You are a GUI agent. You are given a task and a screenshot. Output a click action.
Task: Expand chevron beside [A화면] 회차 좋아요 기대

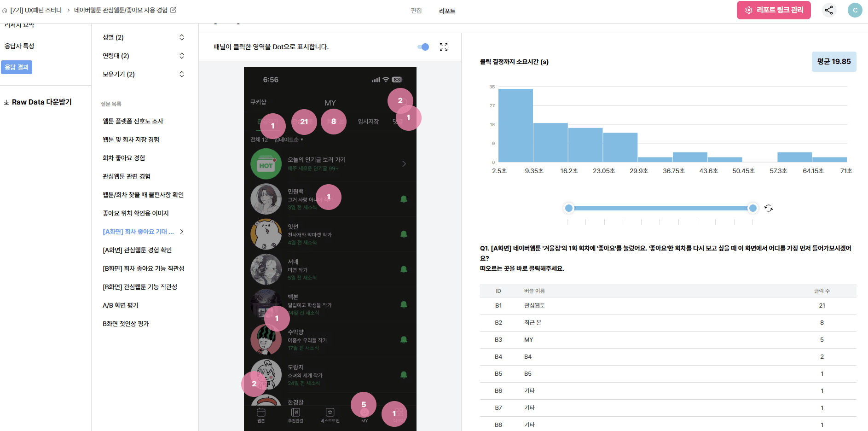coord(182,232)
